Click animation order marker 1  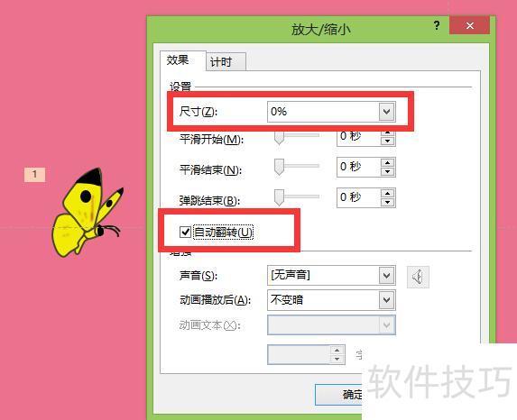tap(34, 174)
